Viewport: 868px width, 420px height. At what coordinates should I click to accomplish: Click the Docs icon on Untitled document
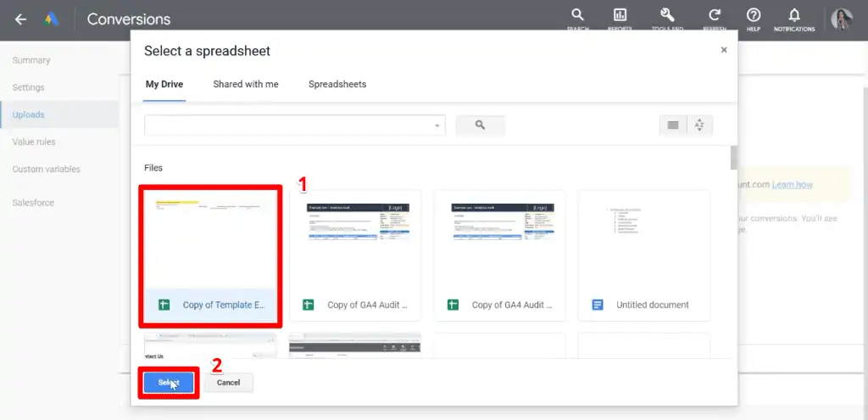point(598,305)
